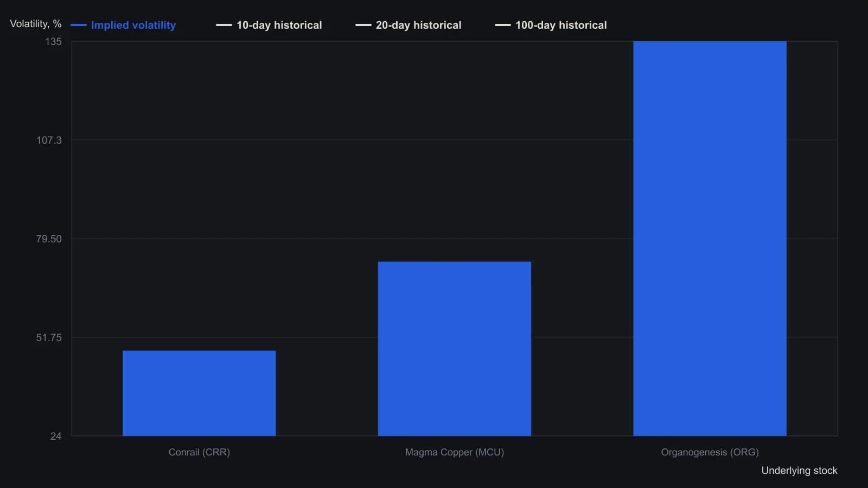Click the 51.75 y-axis value
The image size is (868, 488).
point(49,338)
